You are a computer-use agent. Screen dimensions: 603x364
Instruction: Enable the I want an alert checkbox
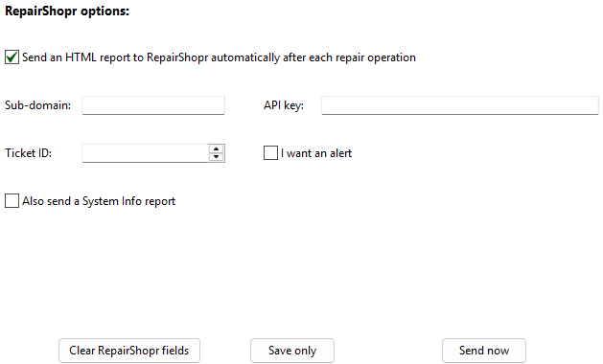[270, 153]
